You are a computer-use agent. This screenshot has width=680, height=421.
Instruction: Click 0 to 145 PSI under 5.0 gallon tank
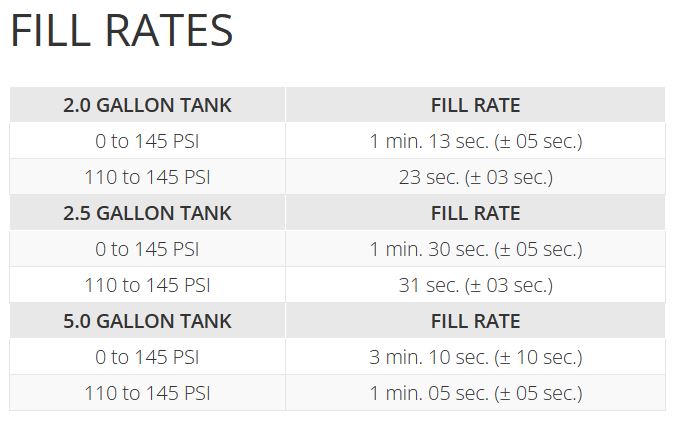pyautogui.click(x=147, y=357)
